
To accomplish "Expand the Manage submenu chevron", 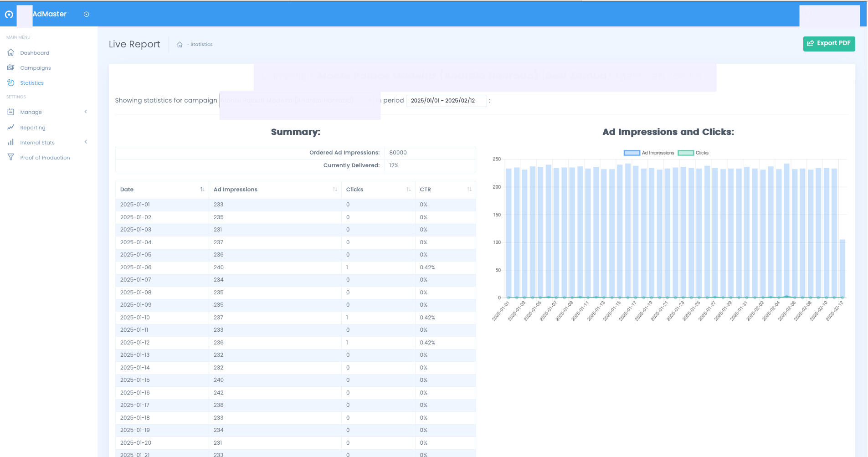I will click(86, 112).
